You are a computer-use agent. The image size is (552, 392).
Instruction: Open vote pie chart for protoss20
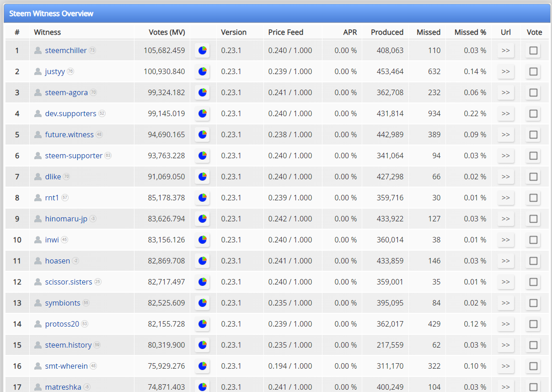click(x=202, y=324)
